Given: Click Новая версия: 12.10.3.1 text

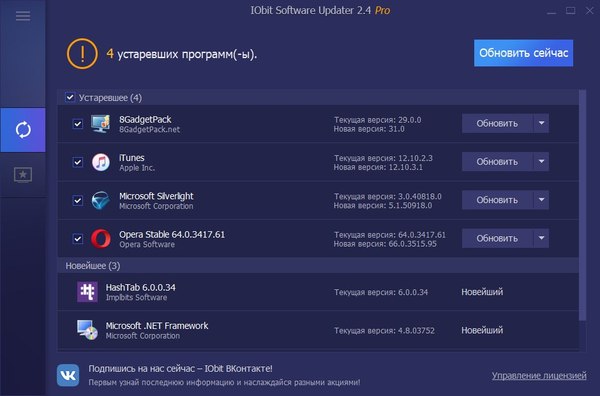Looking at the screenshot, I should (x=378, y=167).
